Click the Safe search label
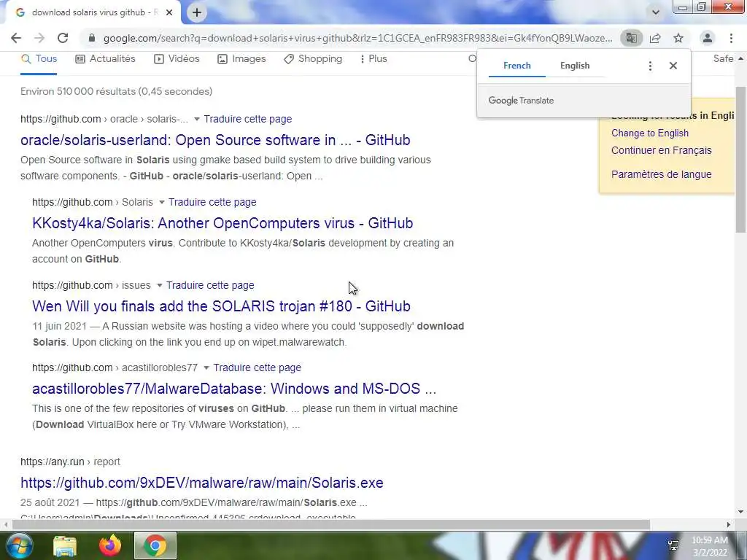The image size is (747, 560). pyautogui.click(x=723, y=58)
